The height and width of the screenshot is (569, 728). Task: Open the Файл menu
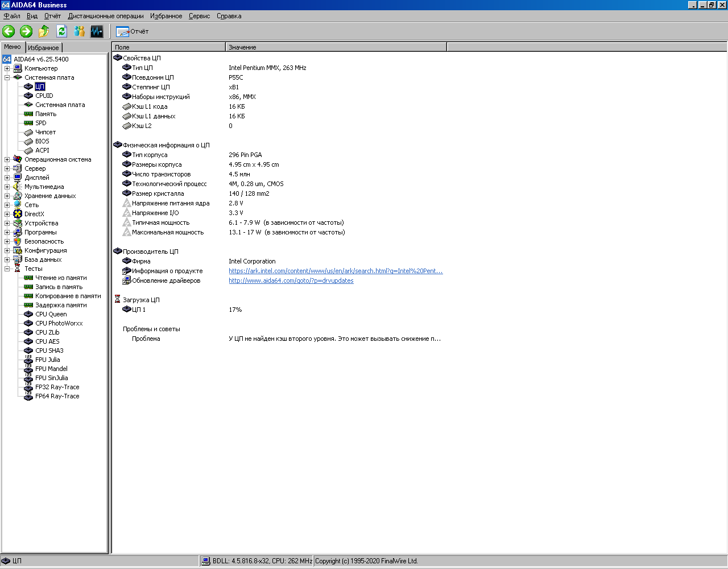(12, 16)
